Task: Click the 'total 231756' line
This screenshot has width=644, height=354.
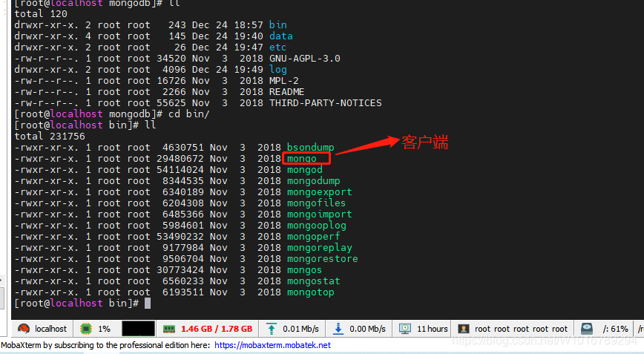Action: click(50, 137)
